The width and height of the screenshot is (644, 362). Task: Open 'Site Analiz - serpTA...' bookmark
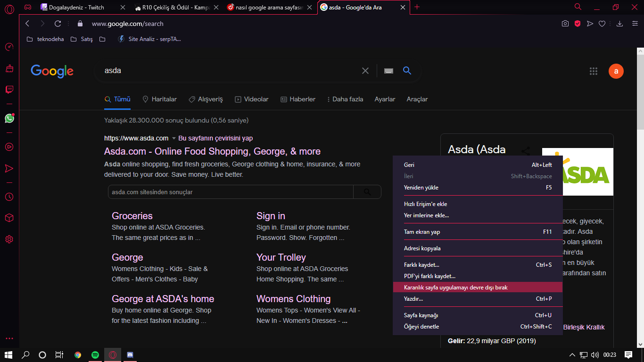coord(149,39)
